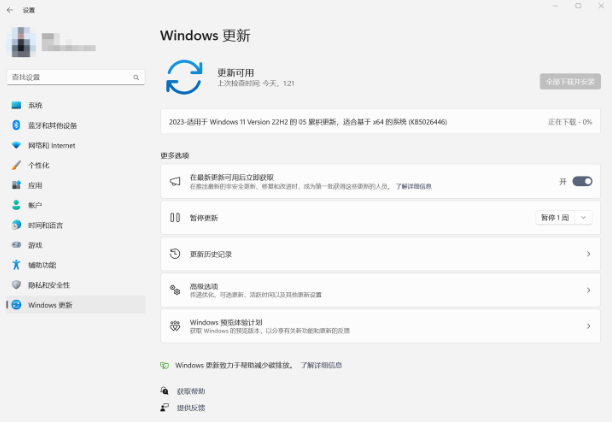The height and width of the screenshot is (422, 612).
Task: Click the Time and language globe icon
Action: coord(16,225)
